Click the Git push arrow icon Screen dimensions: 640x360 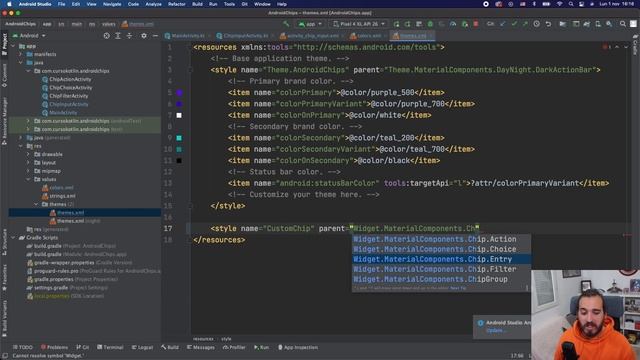525,24
